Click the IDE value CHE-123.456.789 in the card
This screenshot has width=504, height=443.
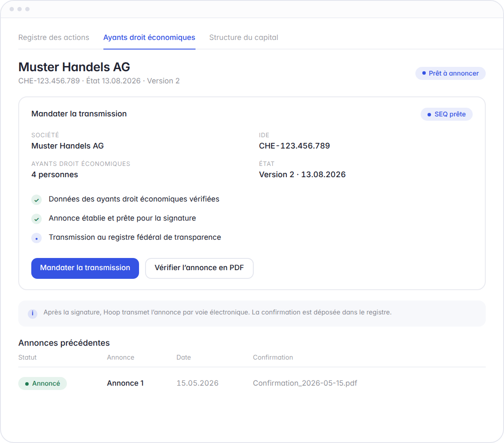295,146
